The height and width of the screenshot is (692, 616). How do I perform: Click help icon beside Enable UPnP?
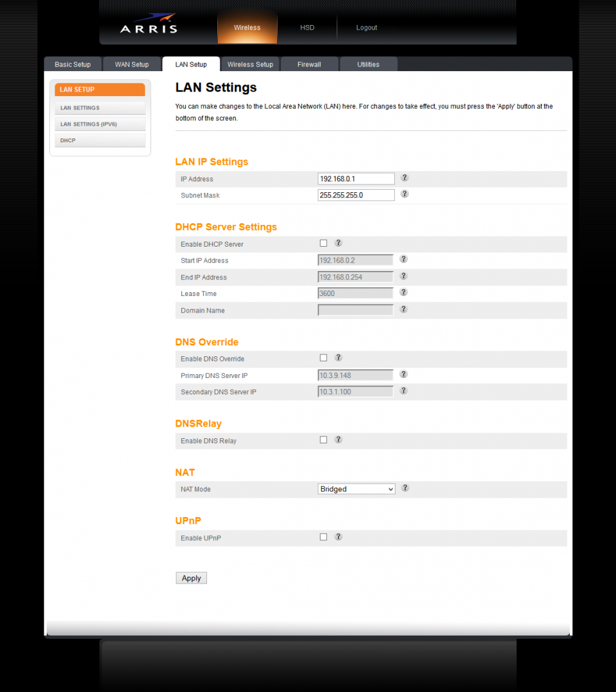point(338,537)
